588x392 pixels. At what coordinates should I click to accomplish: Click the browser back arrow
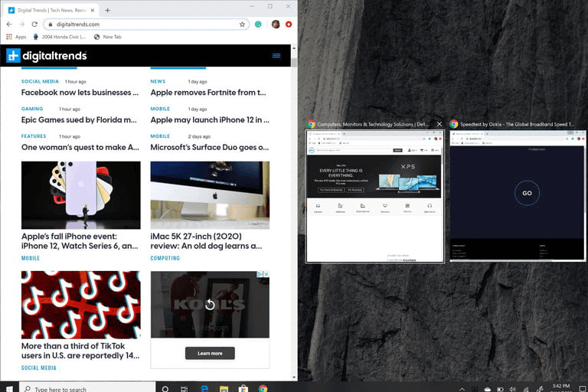[8, 24]
